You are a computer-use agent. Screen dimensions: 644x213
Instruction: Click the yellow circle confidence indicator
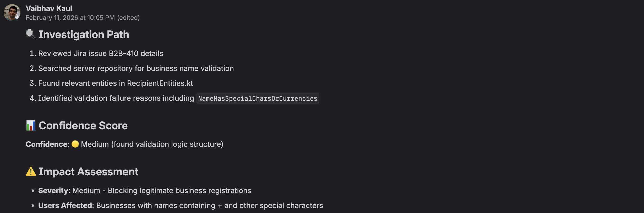(x=75, y=144)
